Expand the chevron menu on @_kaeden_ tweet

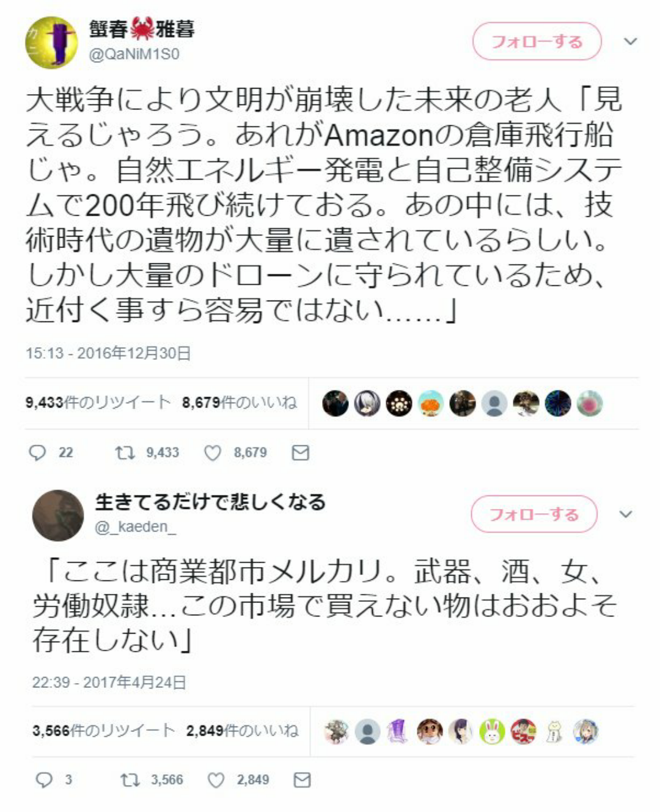click(626, 514)
